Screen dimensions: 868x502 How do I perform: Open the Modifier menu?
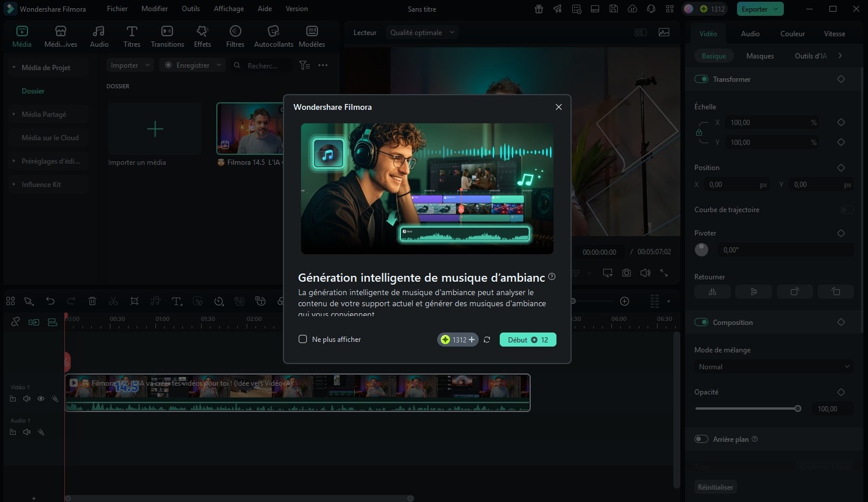coord(154,9)
